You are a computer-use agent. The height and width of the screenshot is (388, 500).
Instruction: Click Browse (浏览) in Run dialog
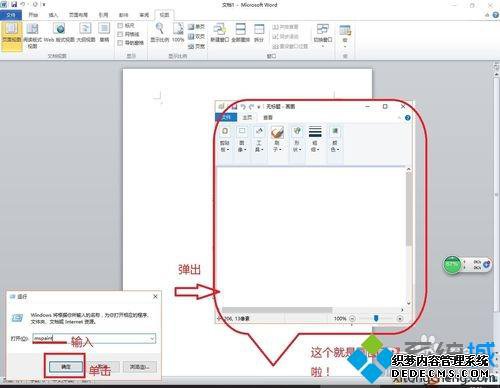pos(140,367)
